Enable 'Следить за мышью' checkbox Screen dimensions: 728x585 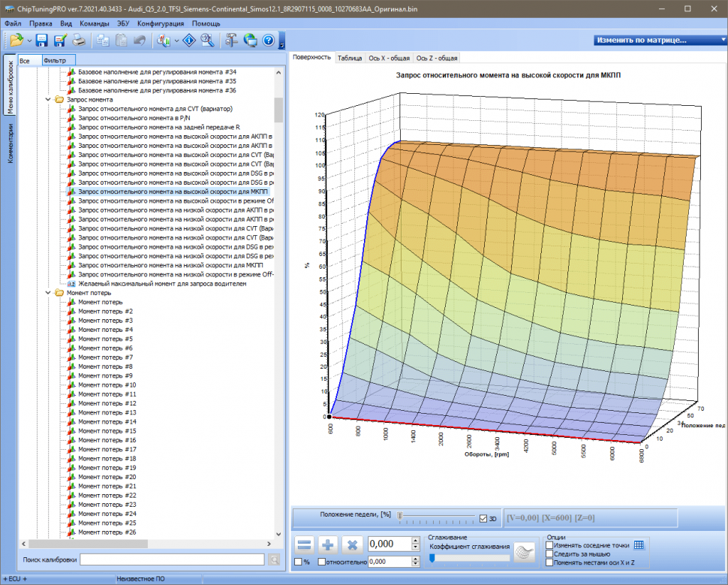click(551, 553)
